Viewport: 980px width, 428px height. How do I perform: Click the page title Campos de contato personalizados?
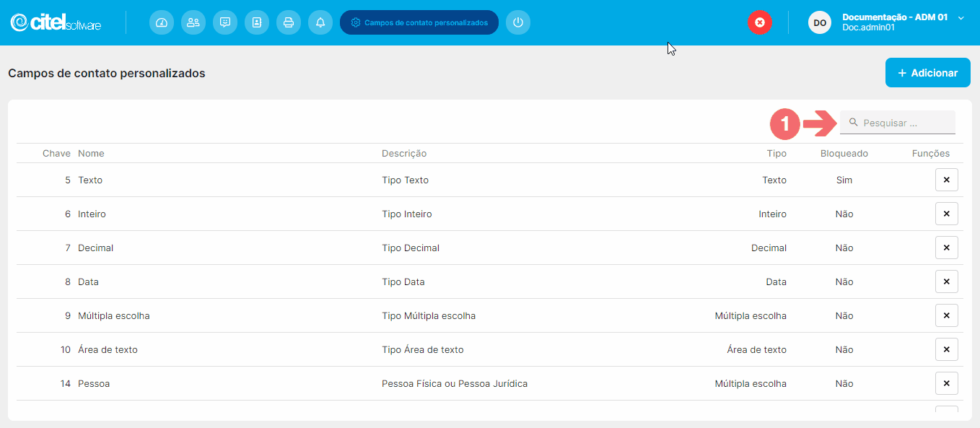(x=107, y=73)
